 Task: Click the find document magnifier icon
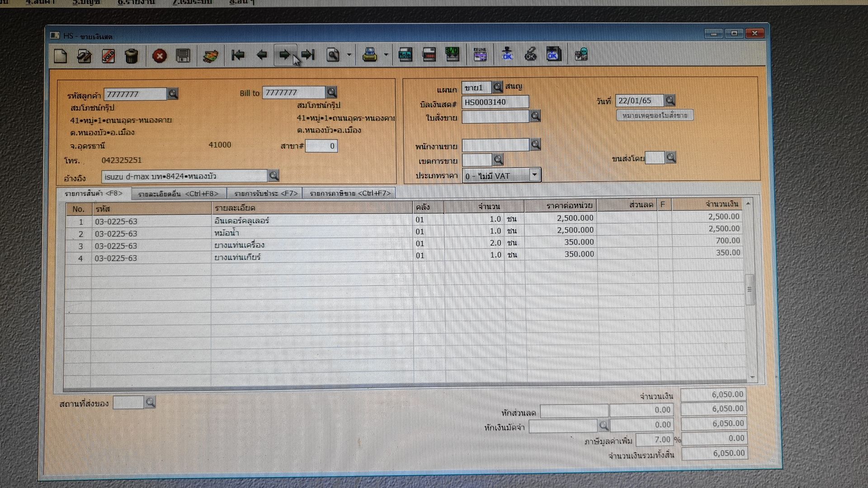pyautogui.click(x=333, y=55)
